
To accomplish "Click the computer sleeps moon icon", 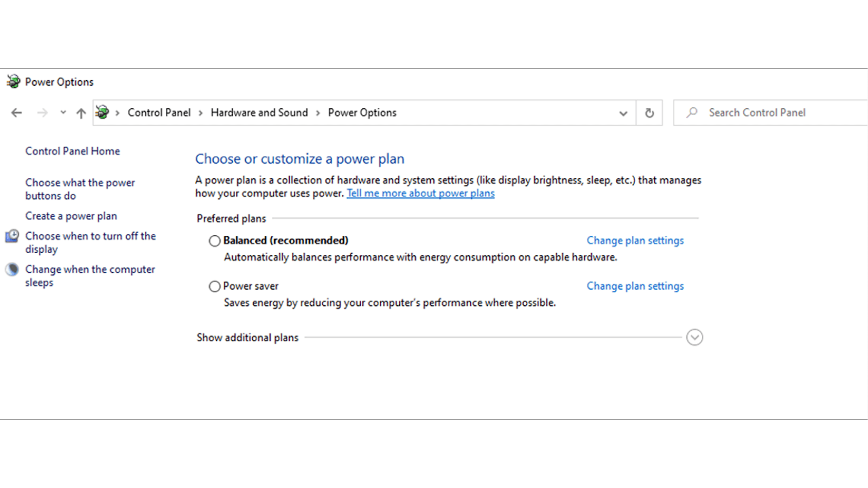I will pos(12,269).
